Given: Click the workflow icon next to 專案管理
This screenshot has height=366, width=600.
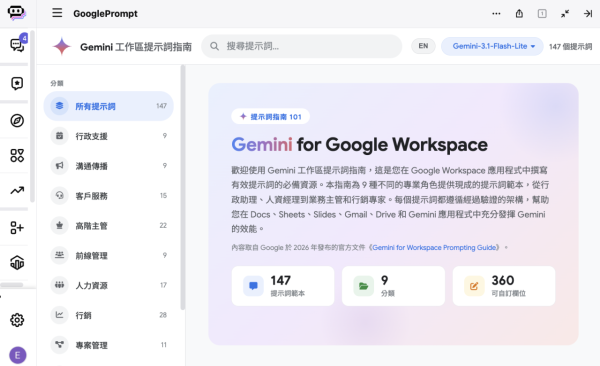Looking at the screenshot, I should click(59, 345).
